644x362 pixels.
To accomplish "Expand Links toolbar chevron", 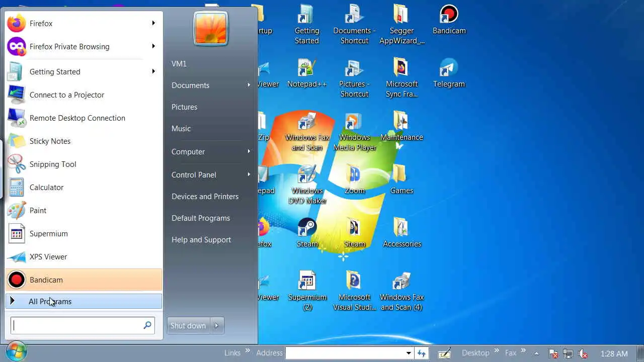I will tap(248, 350).
